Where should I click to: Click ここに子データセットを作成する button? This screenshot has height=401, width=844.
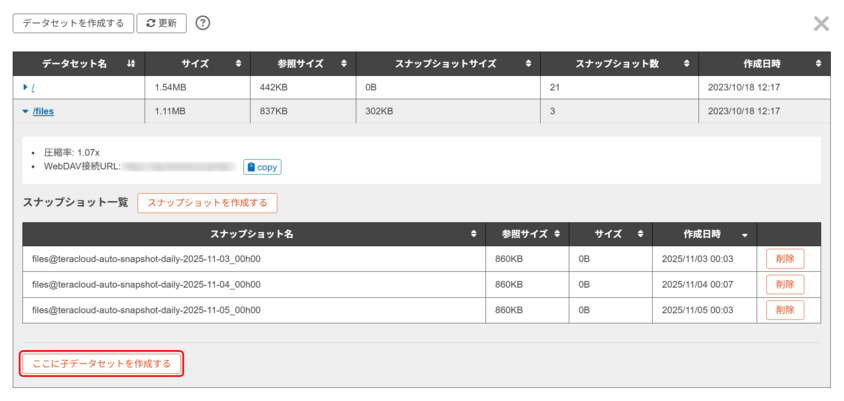[102, 364]
